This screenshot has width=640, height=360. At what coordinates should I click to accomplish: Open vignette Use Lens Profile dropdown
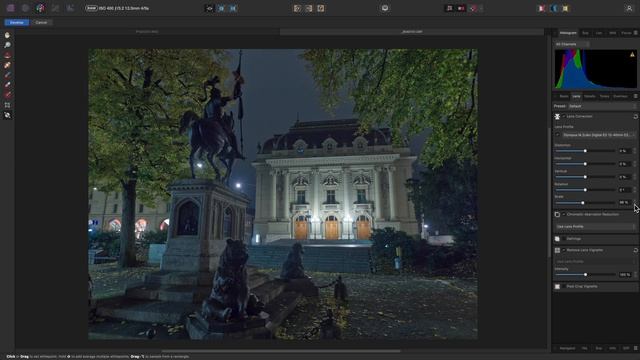596,262
